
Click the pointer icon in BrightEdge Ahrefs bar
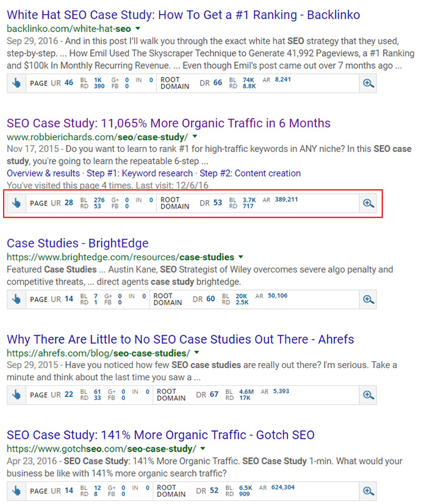pyautogui.click(x=16, y=299)
